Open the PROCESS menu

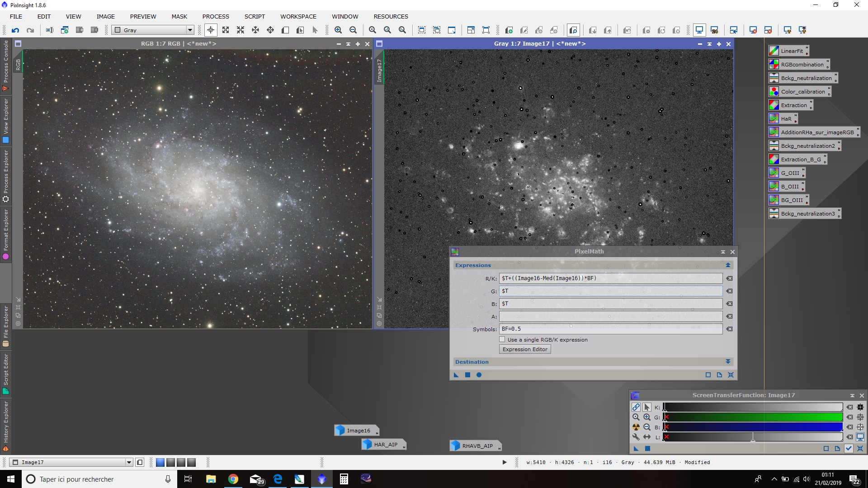click(216, 16)
